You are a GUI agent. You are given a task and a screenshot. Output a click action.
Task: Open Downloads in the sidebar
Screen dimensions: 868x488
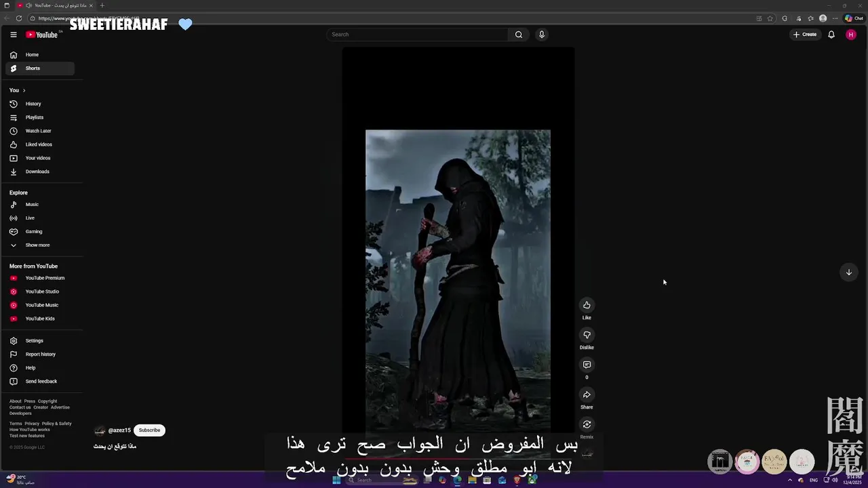pos(40,171)
